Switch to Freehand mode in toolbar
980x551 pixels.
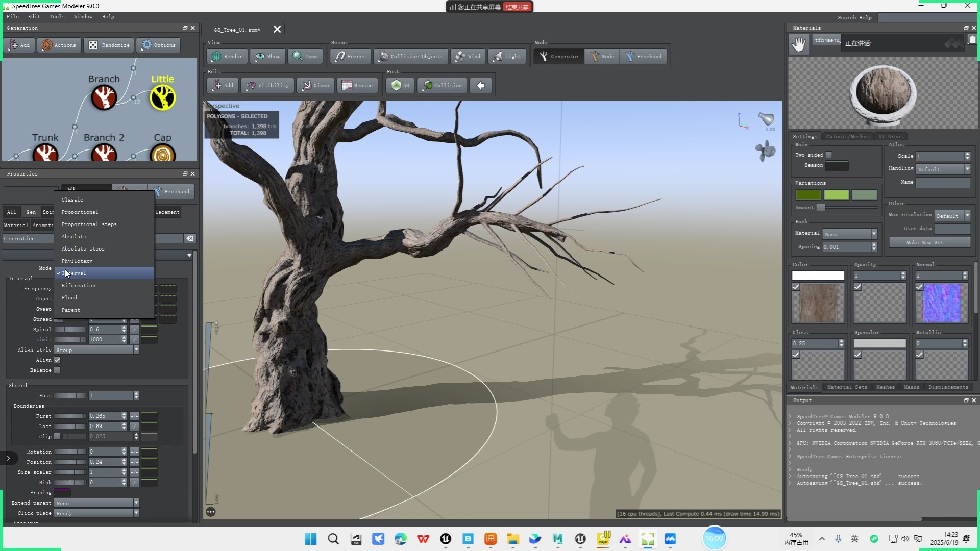644,57
